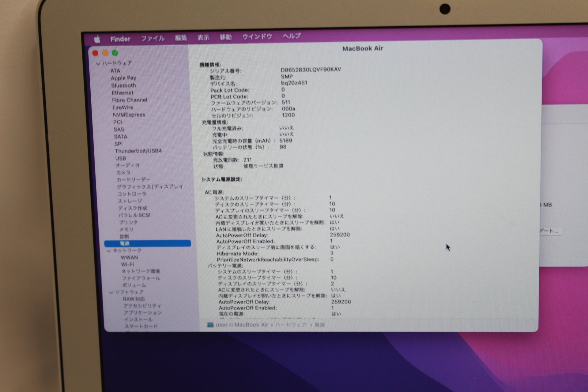Collapse the ネットワーク section

(109, 251)
